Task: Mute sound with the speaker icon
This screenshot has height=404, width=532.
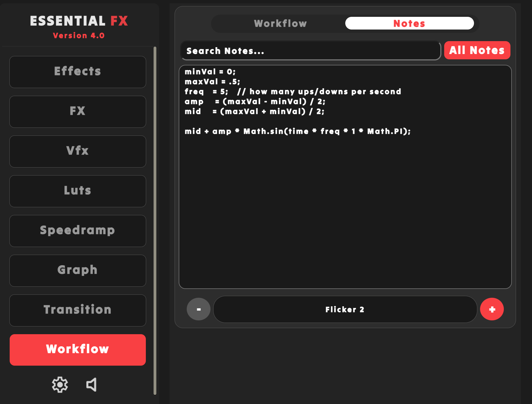Action: pyautogui.click(x=91, y=384)
